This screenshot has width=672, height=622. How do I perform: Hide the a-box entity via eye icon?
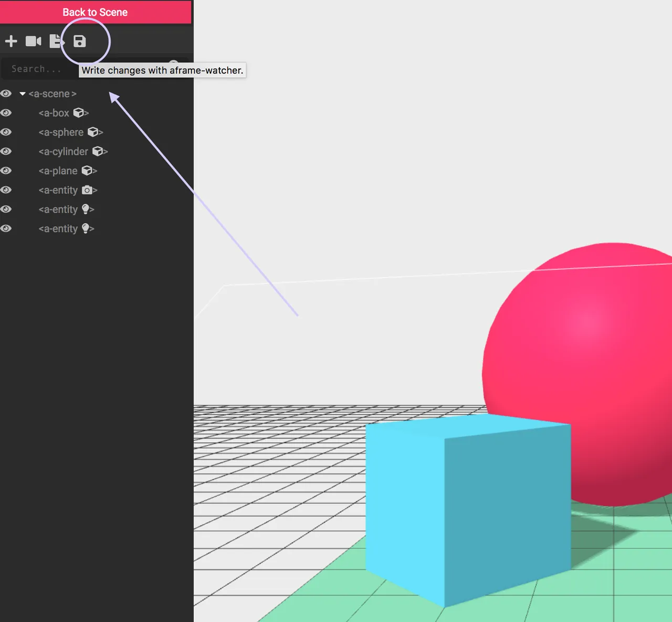(x=6, y=113)
